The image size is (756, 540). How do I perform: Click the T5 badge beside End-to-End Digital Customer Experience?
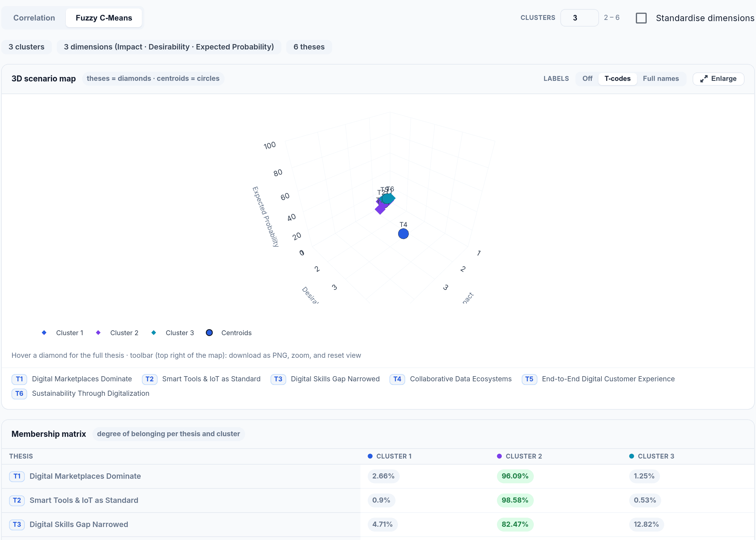529,379
